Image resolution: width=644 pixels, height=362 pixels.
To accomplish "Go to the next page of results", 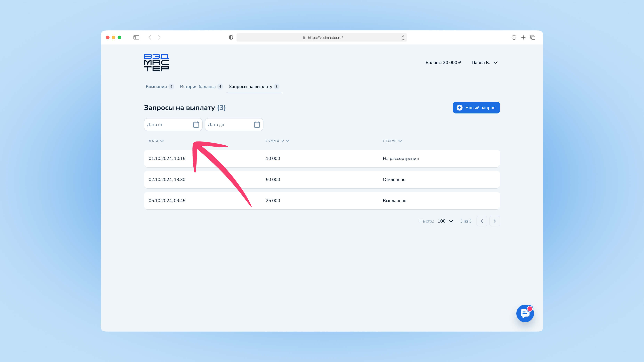I will (494, 221).
